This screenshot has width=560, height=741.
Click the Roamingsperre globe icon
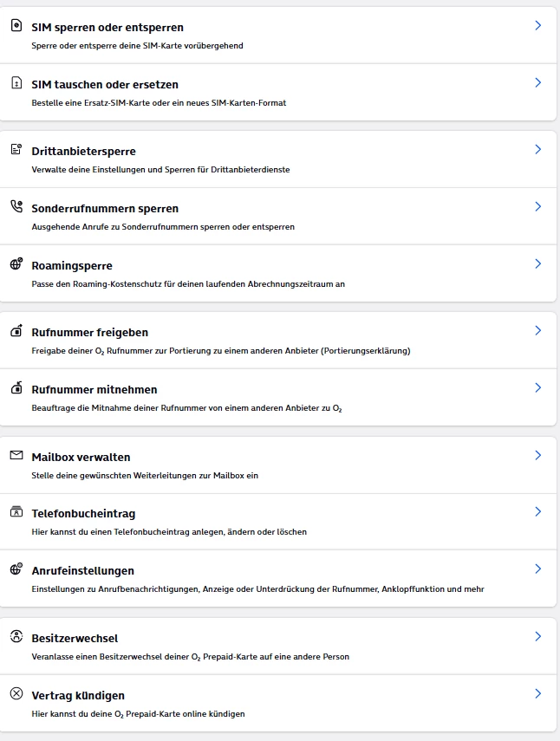pyautogui.click(x=16, y=264)
